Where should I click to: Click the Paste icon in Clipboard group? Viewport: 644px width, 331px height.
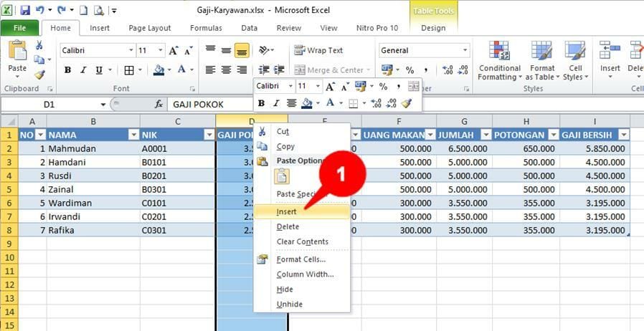pos(17,56)
